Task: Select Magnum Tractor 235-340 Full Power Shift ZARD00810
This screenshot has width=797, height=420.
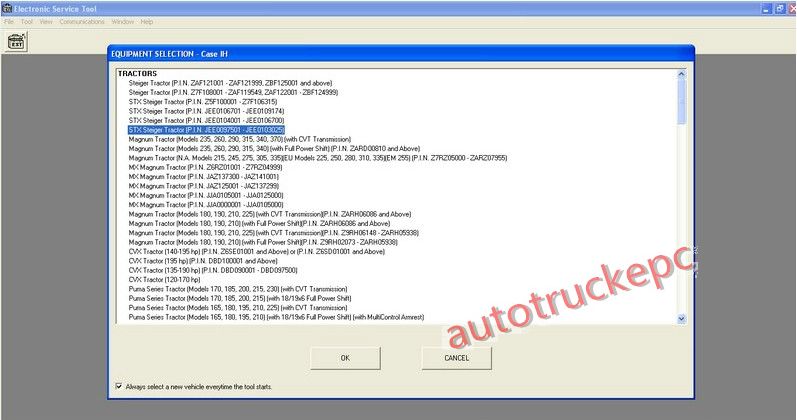Action: coord(274,148)
